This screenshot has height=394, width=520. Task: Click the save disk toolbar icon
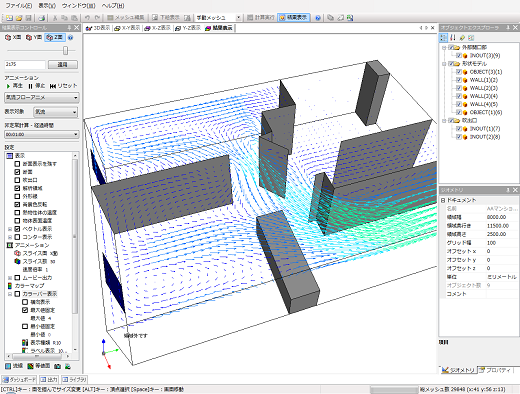pyautogui.click(x=28, y=18)
